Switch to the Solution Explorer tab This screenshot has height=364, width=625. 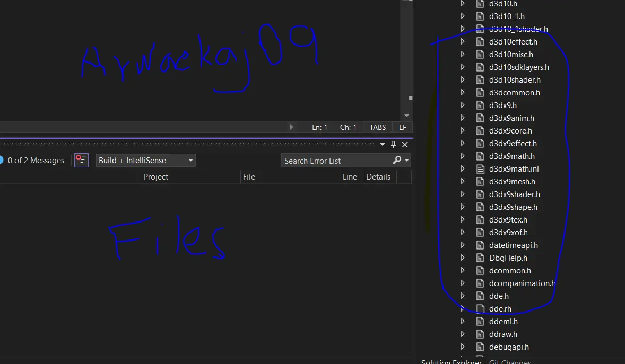point(451,361)
